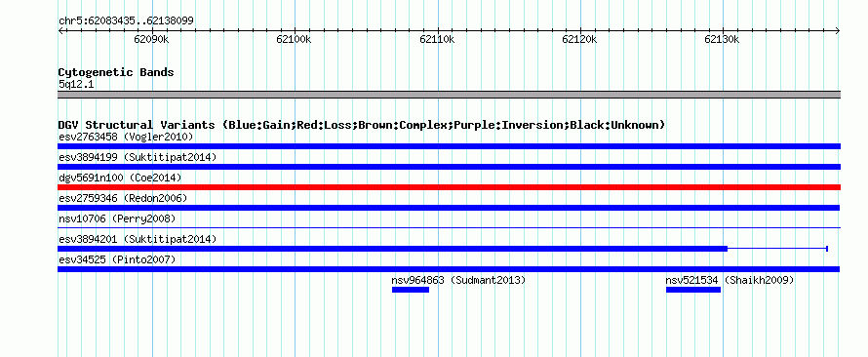Screen dimensions: 868x357
Task: Click the 62130k ruler tick label
Action: [x=722, y=39]
